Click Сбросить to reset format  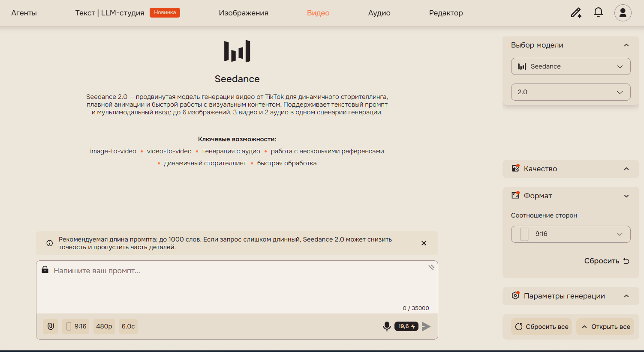coord(607,261)
